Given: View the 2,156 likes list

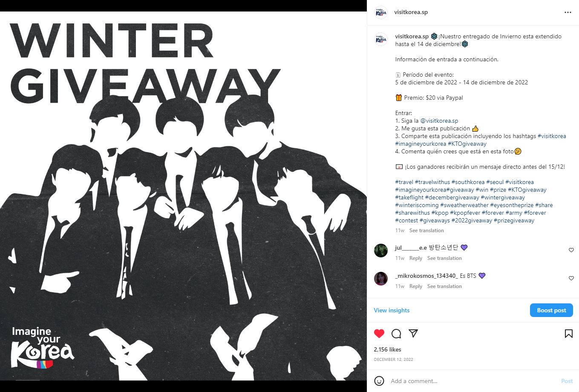Looking at the screenshot, I should click(x=387, y=349).
